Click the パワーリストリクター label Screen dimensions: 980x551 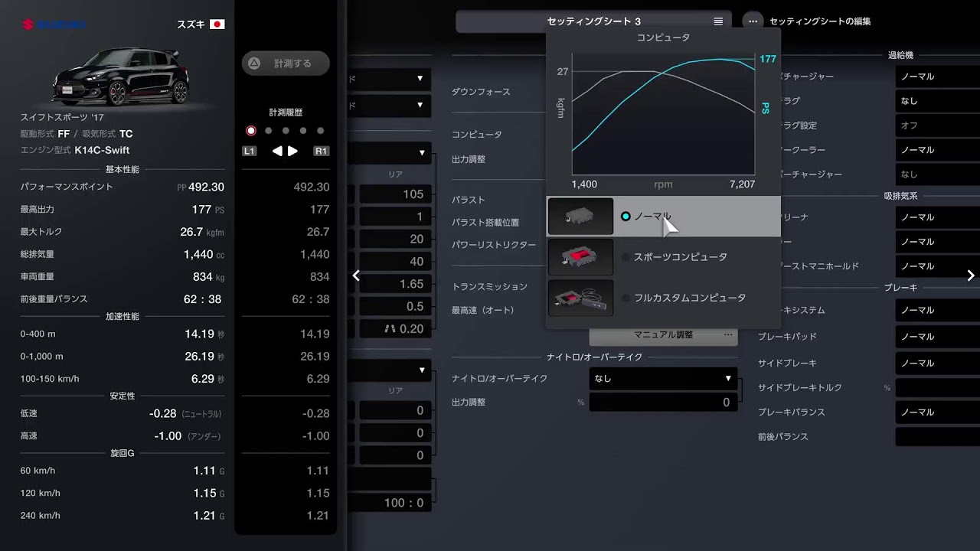pos(494,245)
